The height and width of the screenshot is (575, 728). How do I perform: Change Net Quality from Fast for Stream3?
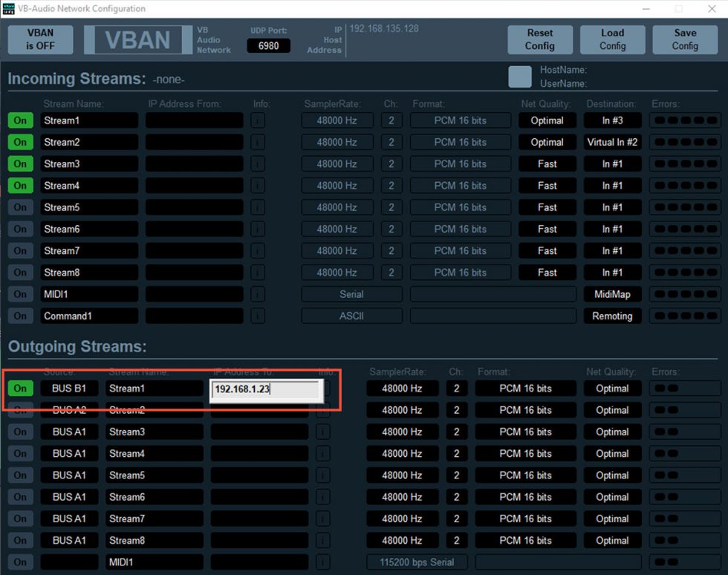547,163
